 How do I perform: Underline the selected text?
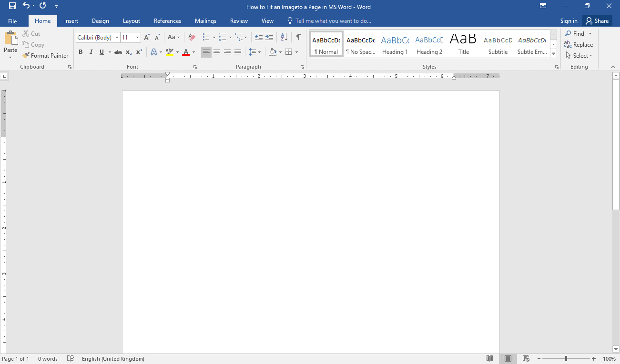click(x=101, y=52)
